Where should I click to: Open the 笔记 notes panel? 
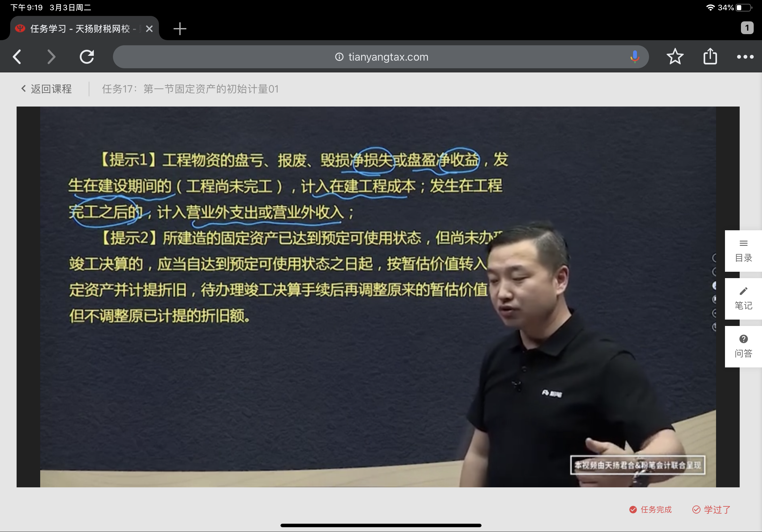click(x=743, y=299)
